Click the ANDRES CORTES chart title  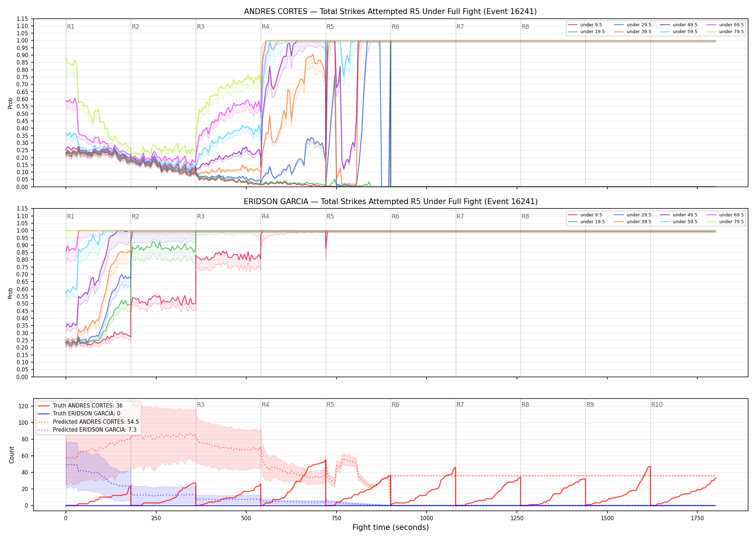(390, 12)
